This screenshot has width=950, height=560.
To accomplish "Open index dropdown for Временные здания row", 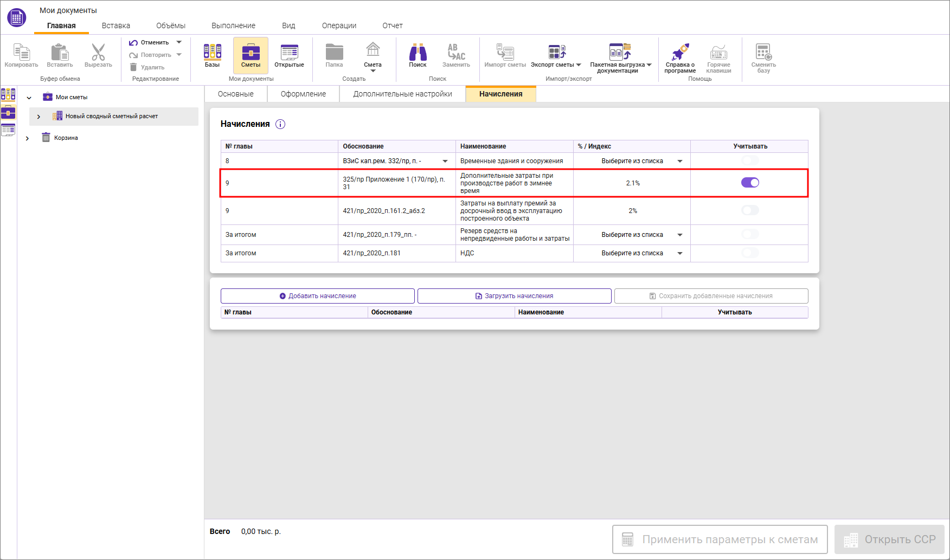I will [x=679, y=161].
